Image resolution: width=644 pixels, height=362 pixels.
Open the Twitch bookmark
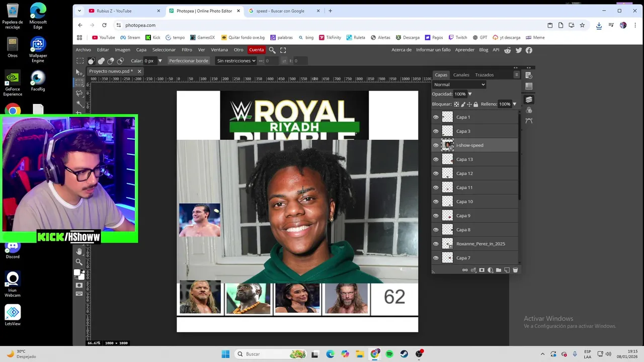457,37
